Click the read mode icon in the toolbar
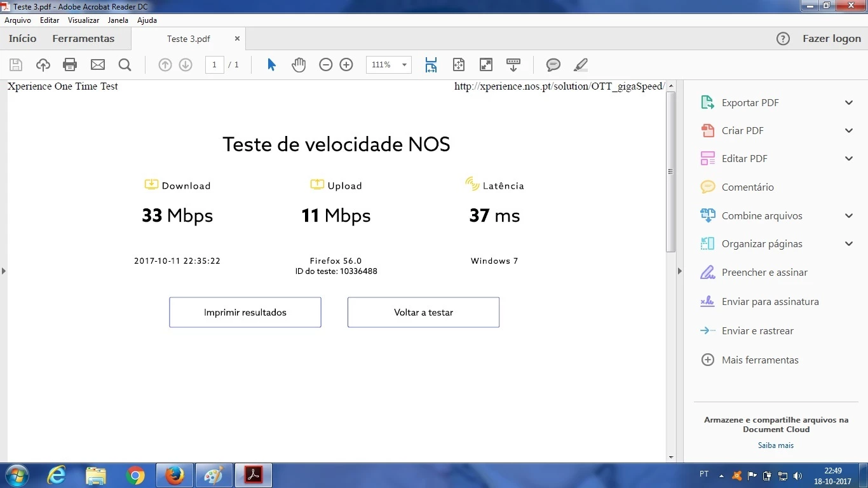This screenshot has height=488, width=868. (x=513, y=65)
